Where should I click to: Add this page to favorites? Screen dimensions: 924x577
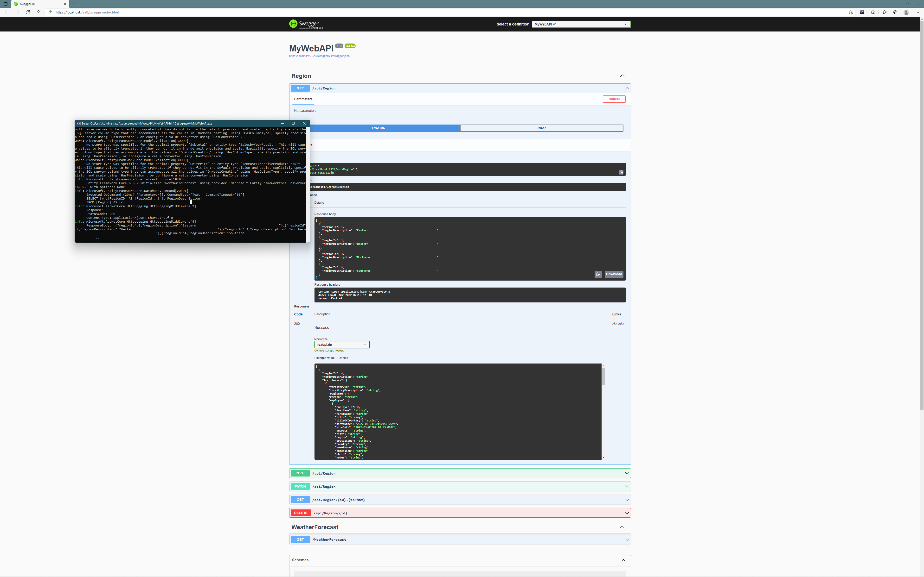851,12
